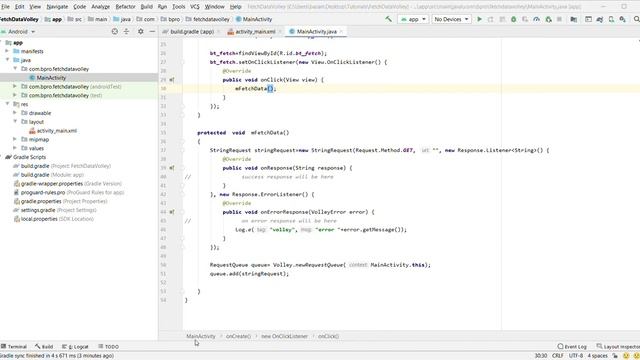640x360 pixels.
Task: Expand the values folder
Action: tap(15, 148)
